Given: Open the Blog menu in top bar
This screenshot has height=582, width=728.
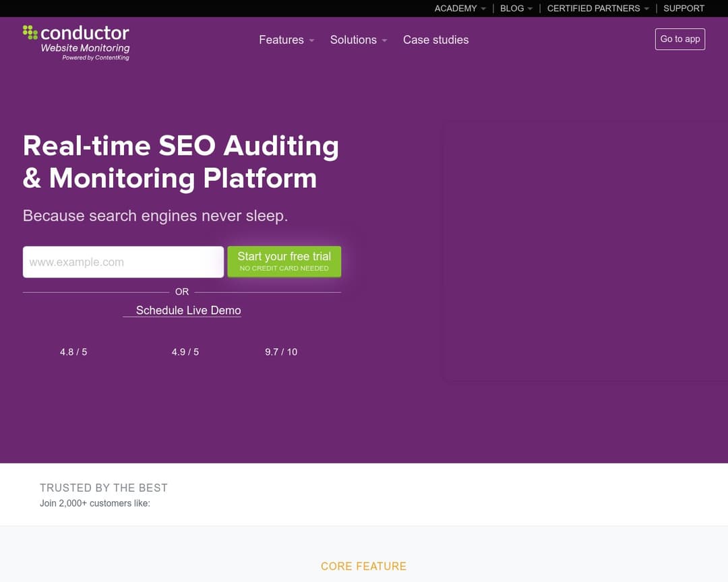Looking at the screenshot, I should tap(512, 9).
